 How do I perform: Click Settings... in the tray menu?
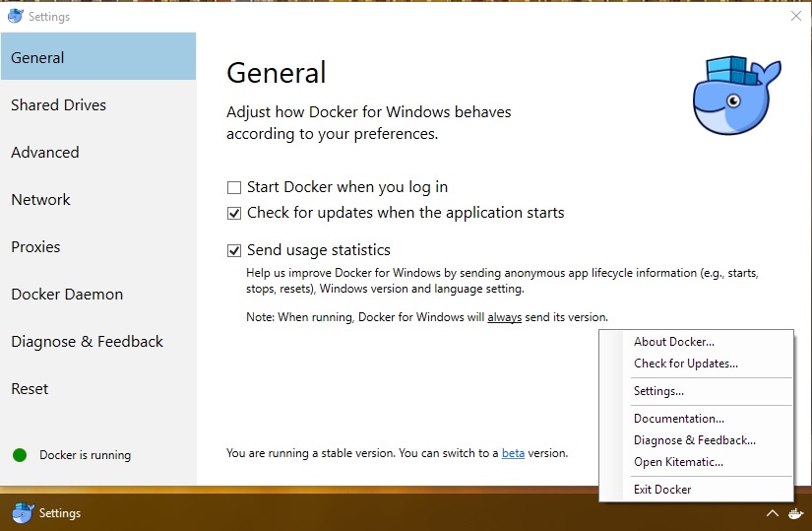[x=697, y=391]
